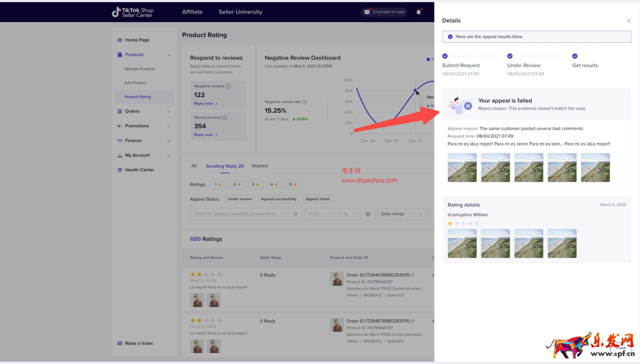Expand the Finance sidebar section
Screen dimensions: 640x364
pos(168,141)
